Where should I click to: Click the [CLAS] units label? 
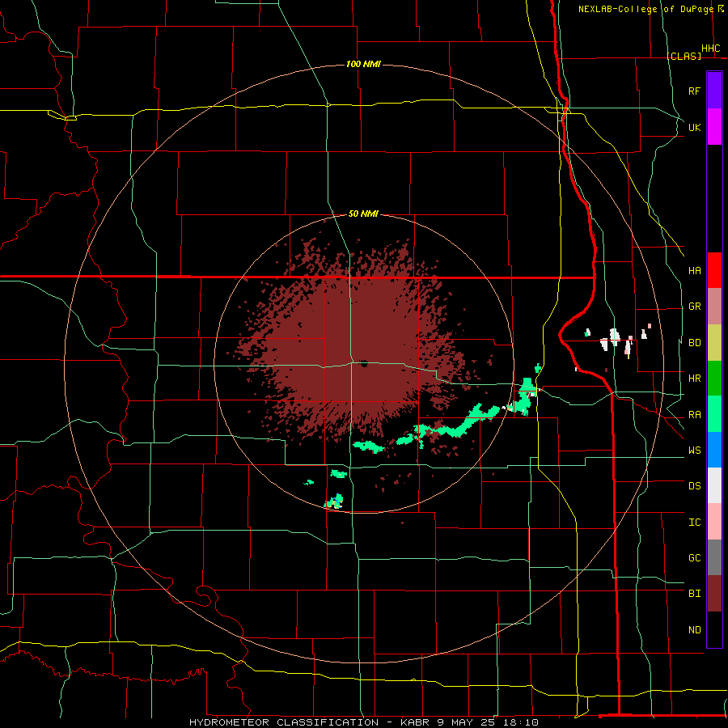tap(684, 56)
